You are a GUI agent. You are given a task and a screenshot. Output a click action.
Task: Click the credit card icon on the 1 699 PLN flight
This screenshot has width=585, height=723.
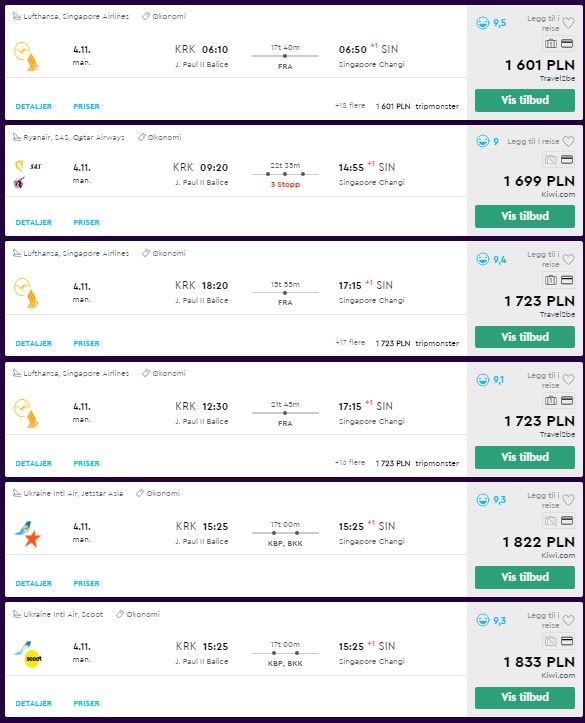click(567, 160)
